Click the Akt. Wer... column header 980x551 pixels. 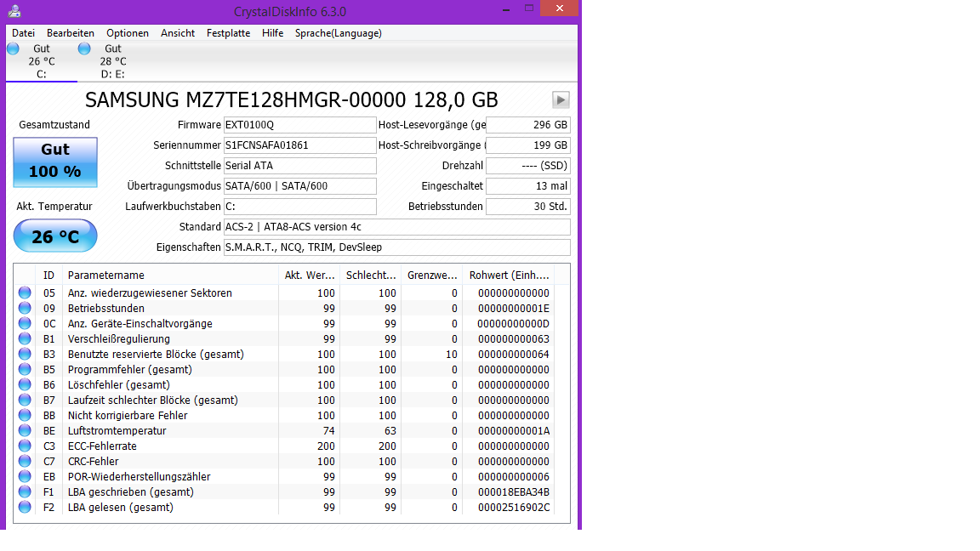tap(310, 275)
